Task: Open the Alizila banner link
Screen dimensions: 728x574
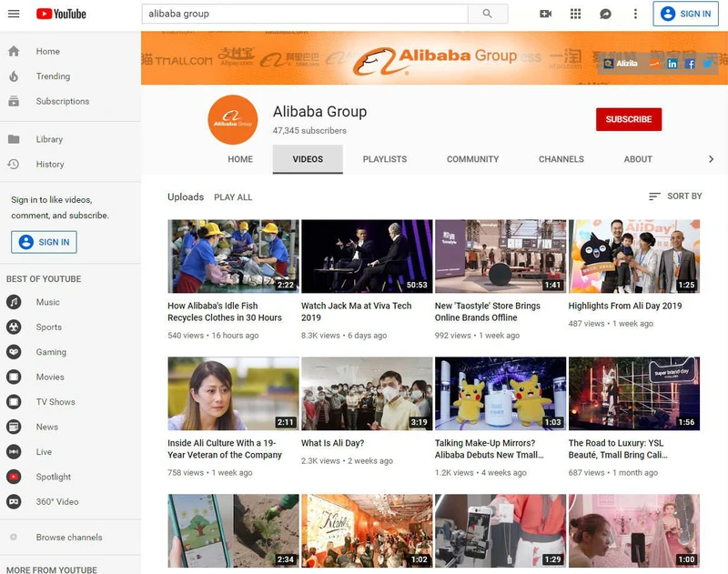Action: [622, 64]
